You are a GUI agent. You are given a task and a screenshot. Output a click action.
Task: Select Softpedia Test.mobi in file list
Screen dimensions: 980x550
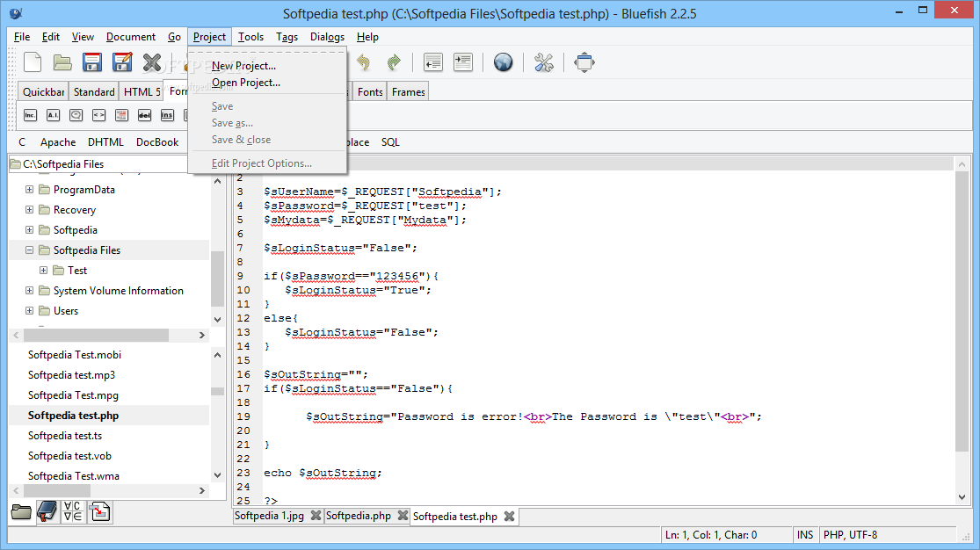pyautogui.click(x=75, y=354)
